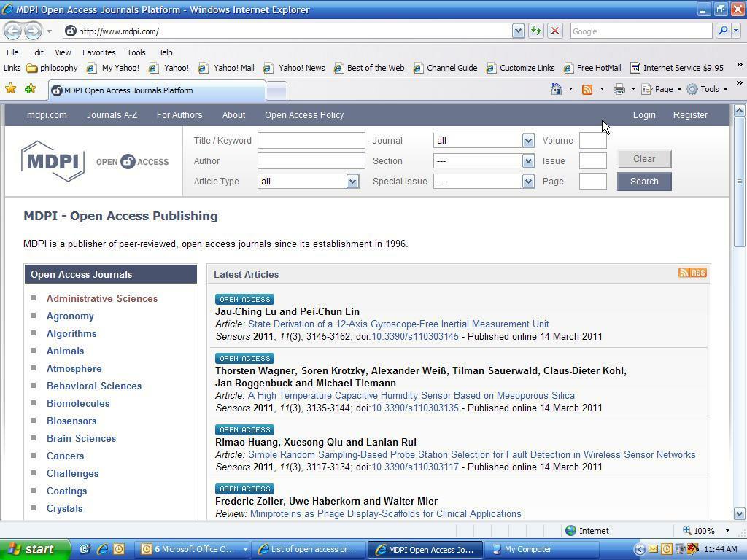
Task: Click the Stop loading red X icon
Action: pyautogui.click(x=555, y=31)
